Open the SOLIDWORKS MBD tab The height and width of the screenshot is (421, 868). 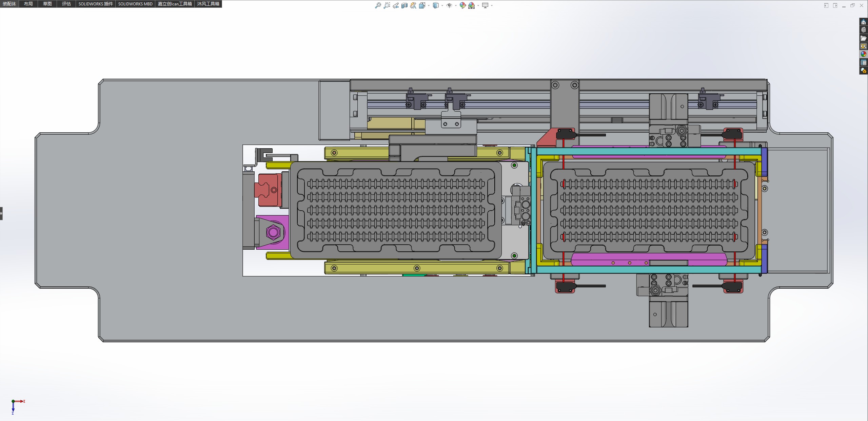(x=135, y=4)
